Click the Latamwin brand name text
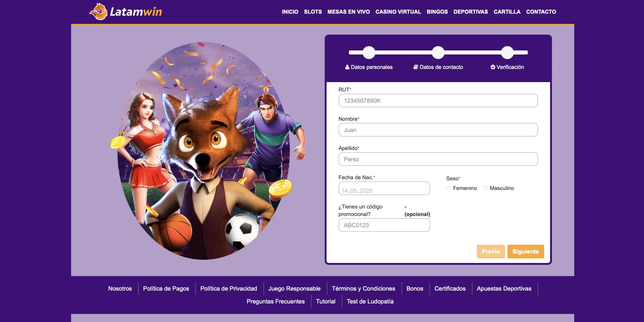644x322 pixels. click(x=136, y=12)
